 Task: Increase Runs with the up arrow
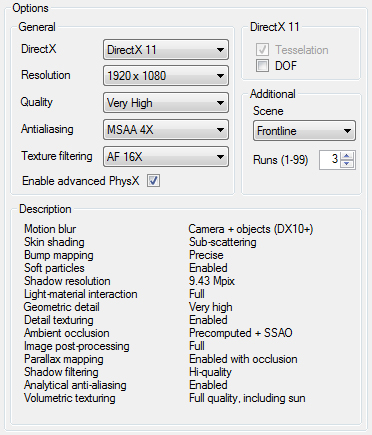click(x=347, y=156)
